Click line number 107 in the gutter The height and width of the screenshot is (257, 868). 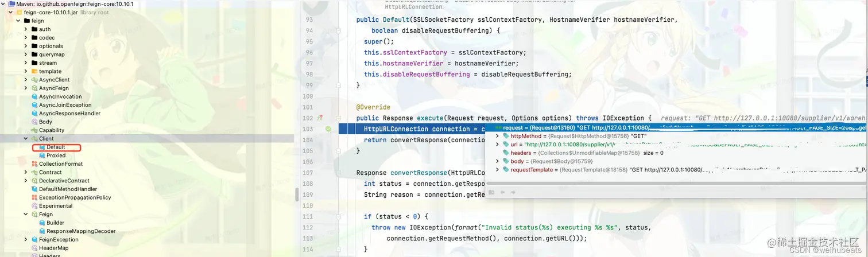pos(309,173)
